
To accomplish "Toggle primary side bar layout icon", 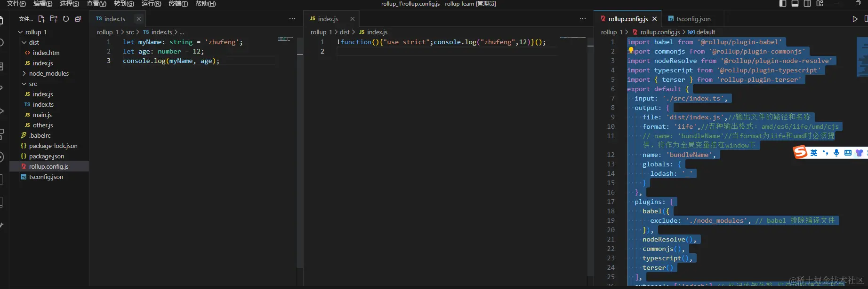I will click(x=783, y=3).
